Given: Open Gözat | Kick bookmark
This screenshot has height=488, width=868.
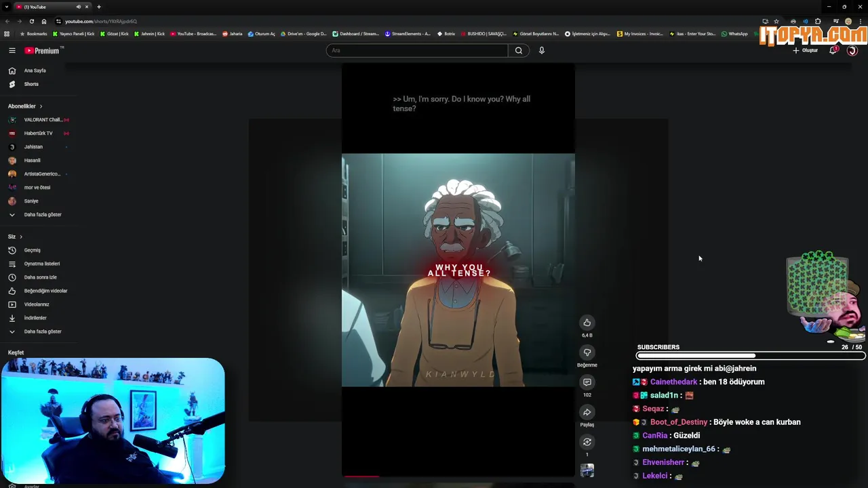Looking at the screenshot, I should [114, 34].
